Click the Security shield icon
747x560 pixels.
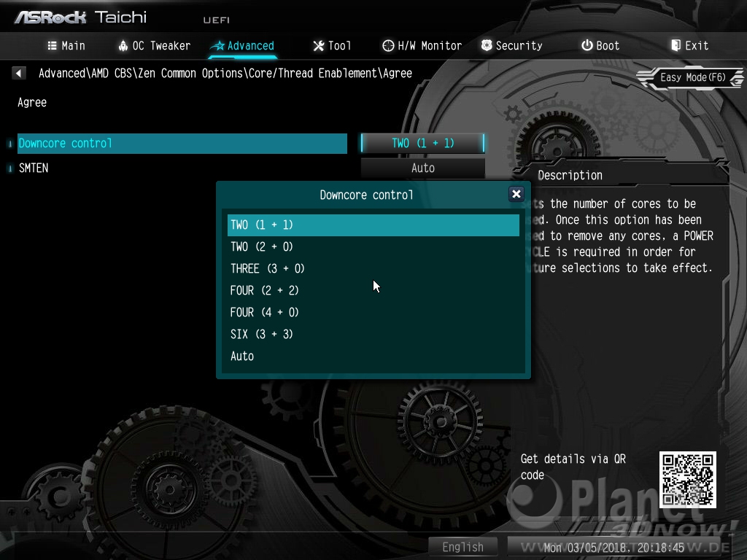(x=487, y=45)
